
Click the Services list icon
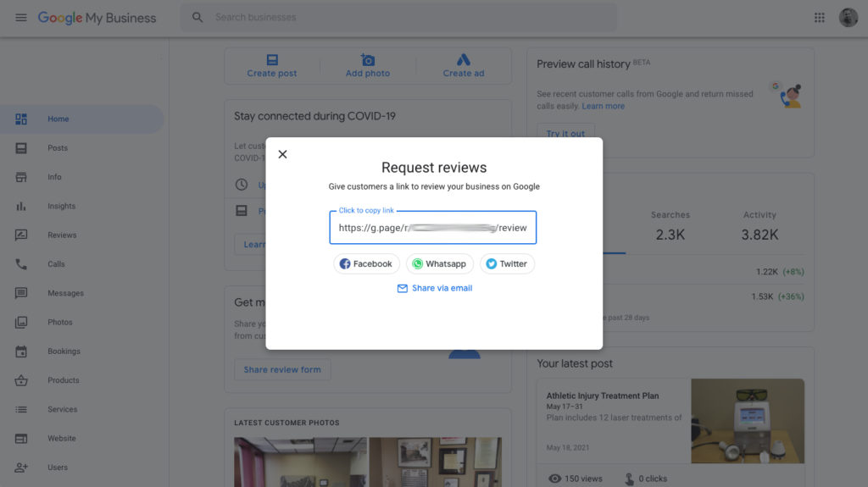[21, 410]
